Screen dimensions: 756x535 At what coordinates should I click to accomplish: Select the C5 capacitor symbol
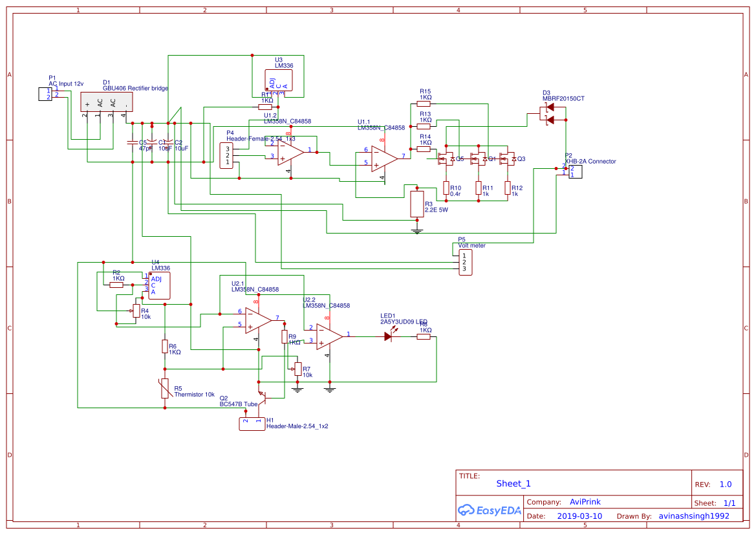(x=133, y=142)
